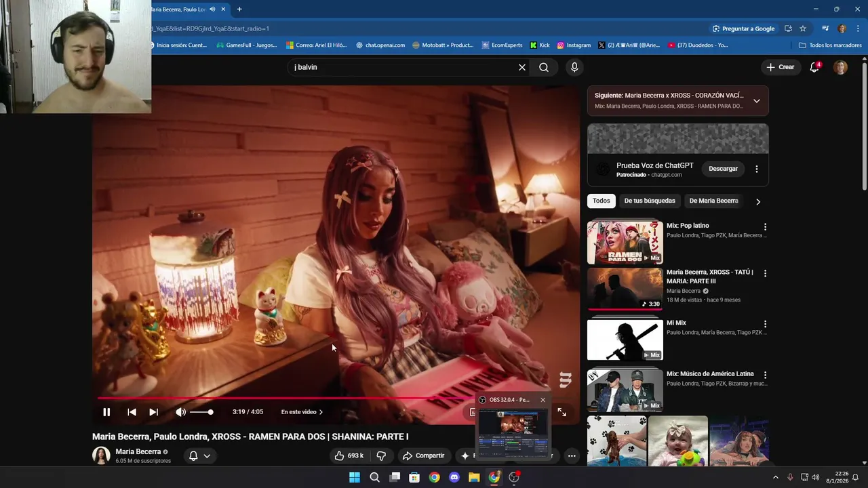Adjust the volume slider handle
The image size is (868, 488).
click(210, 412)
